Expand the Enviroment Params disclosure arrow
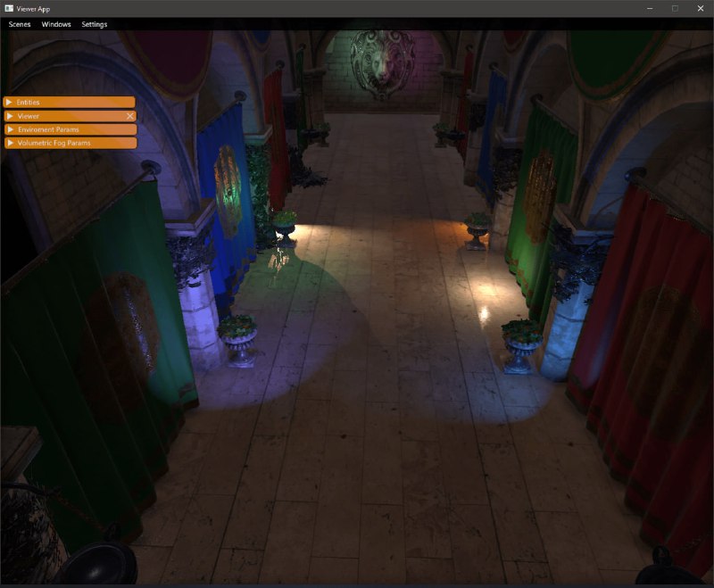Image resolution: width=714 pixels, height=588 pixels. [x=10, y=129]
